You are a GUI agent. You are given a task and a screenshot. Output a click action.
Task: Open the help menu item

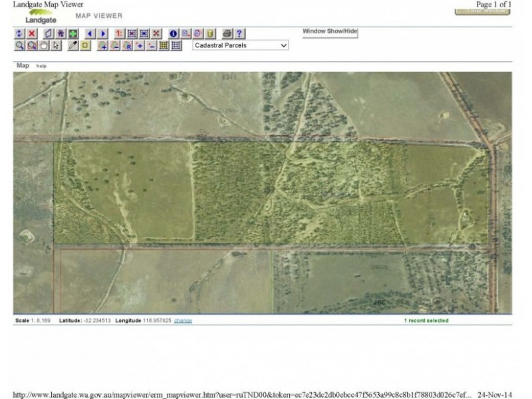tap(41, 66)
